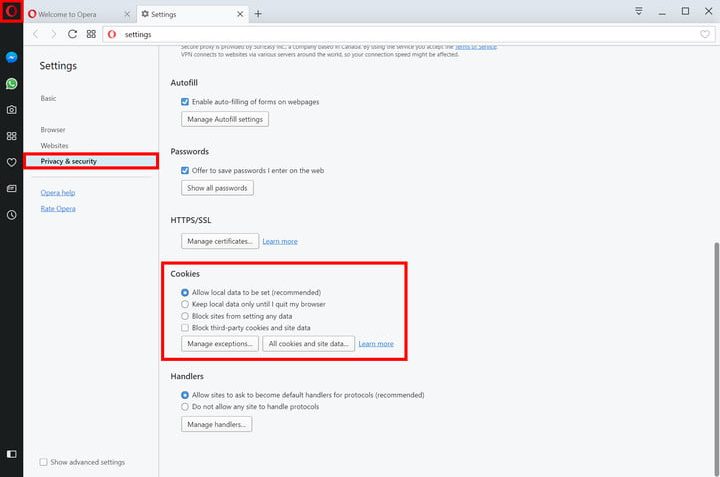Select Websites in the settings sidebar
Image resolution: width=720 pixels, height=477 pixels.
[54, 146]
